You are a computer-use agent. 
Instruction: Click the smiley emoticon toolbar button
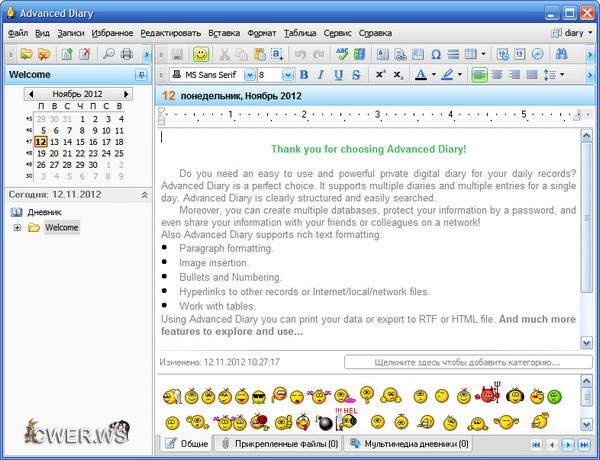(x=201, y=53)
